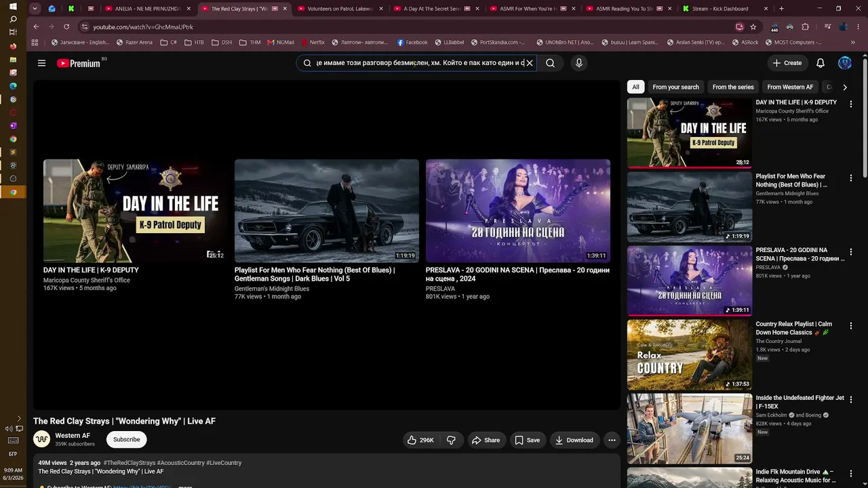
Task: Open options for Country Relax Playlist video
Action: click(x=851, y=326)
